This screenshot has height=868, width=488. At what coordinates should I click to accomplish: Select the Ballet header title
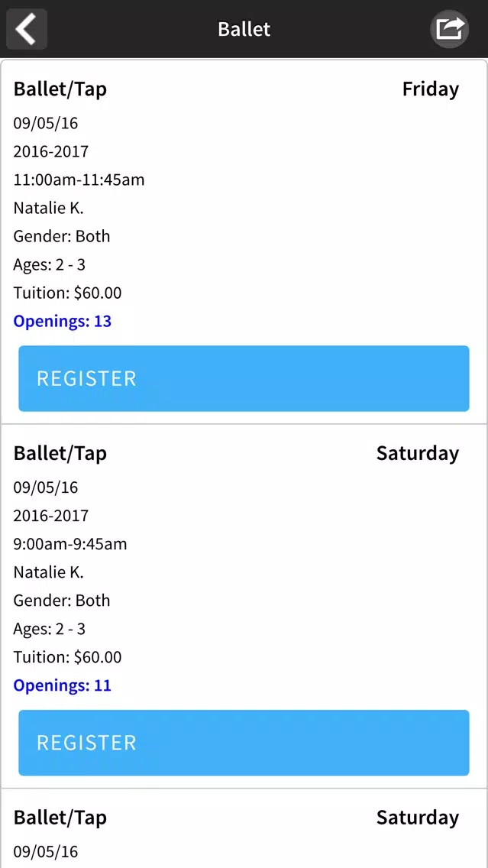click(244, 29)
